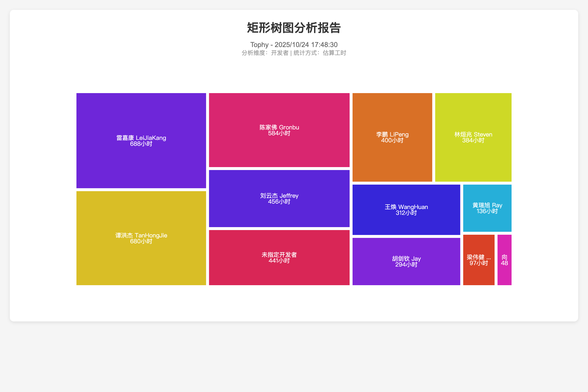
Task: Click the 688小时 label text
Action: click(x=141, y=144)
